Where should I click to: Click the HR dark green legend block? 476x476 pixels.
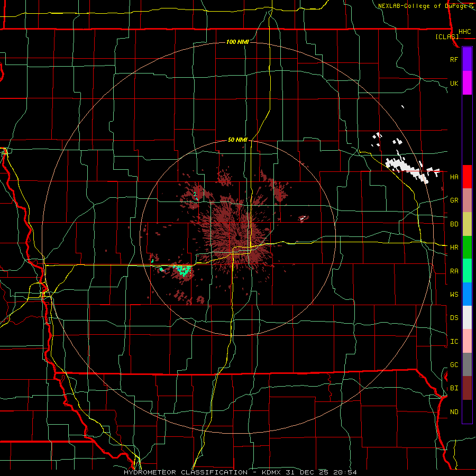(467, 247)
